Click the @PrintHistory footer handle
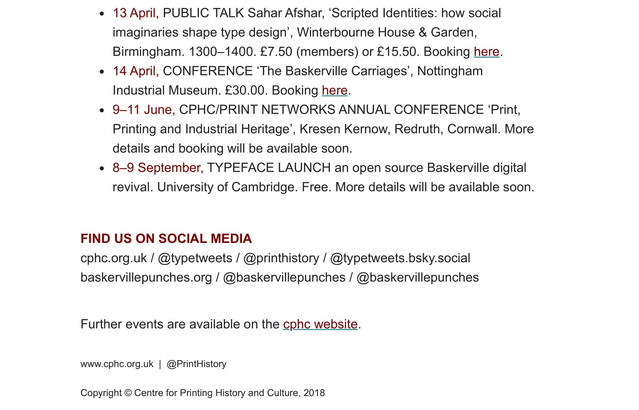639x410 pixels. [196, 364]
